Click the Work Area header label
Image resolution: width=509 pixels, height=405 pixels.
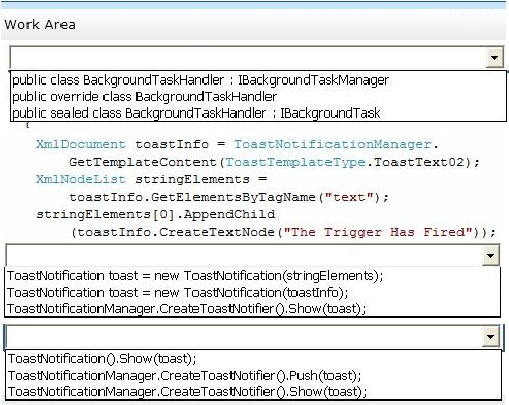pos(40,25)
